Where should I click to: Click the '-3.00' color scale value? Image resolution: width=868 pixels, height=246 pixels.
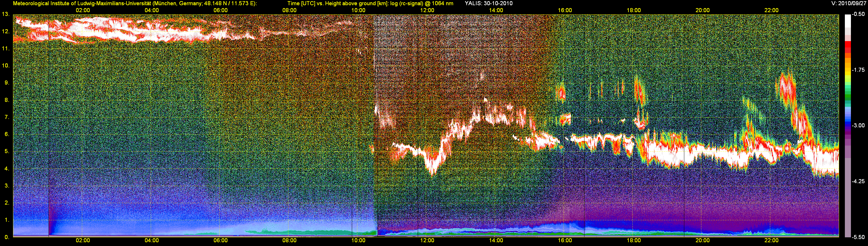pos(858,125)
